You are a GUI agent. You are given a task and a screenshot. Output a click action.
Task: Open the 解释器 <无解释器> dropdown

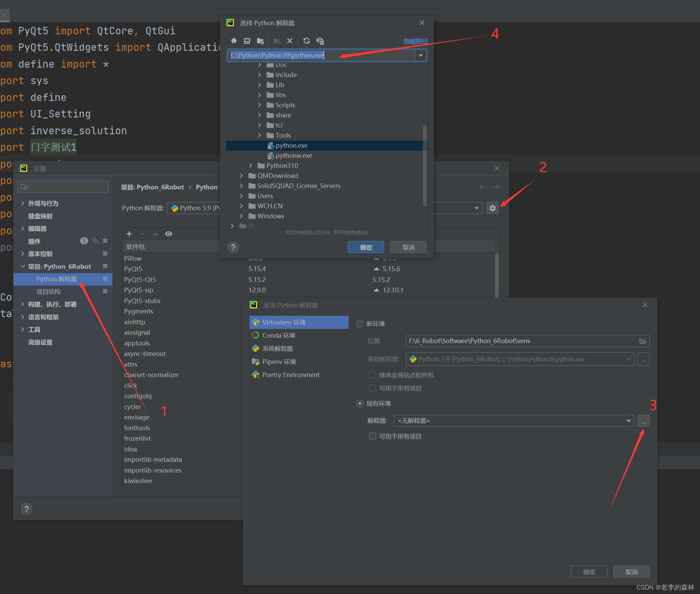coord(628,421)
